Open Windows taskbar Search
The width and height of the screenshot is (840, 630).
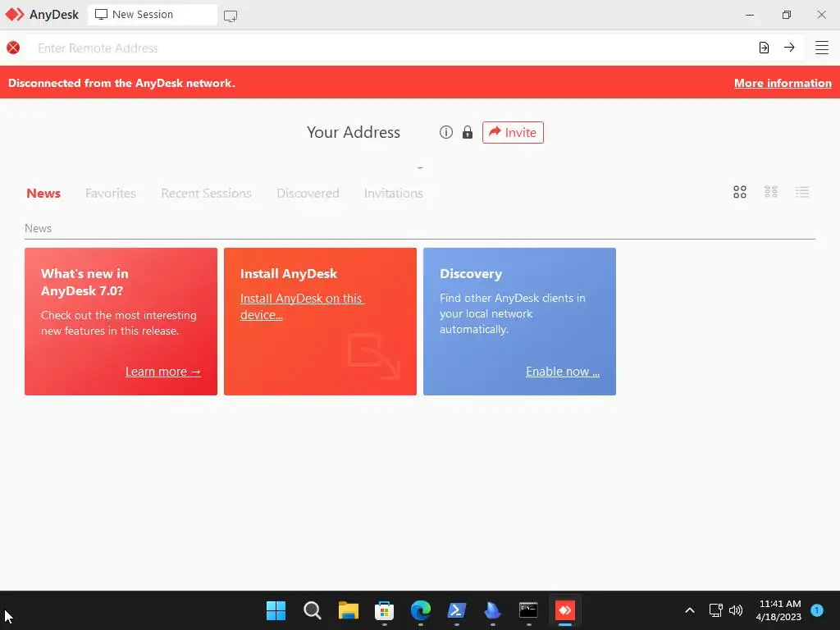[312, 610]
